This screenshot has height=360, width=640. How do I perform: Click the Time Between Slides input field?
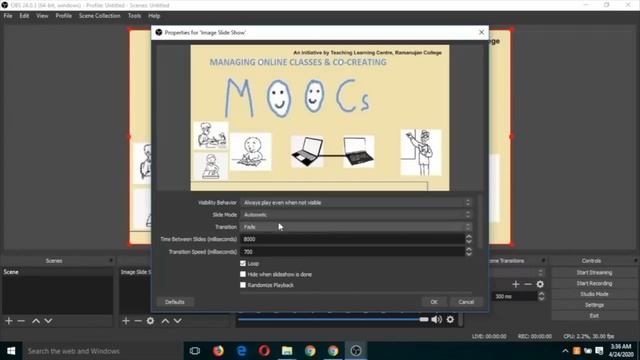click(x=353, y=239)
